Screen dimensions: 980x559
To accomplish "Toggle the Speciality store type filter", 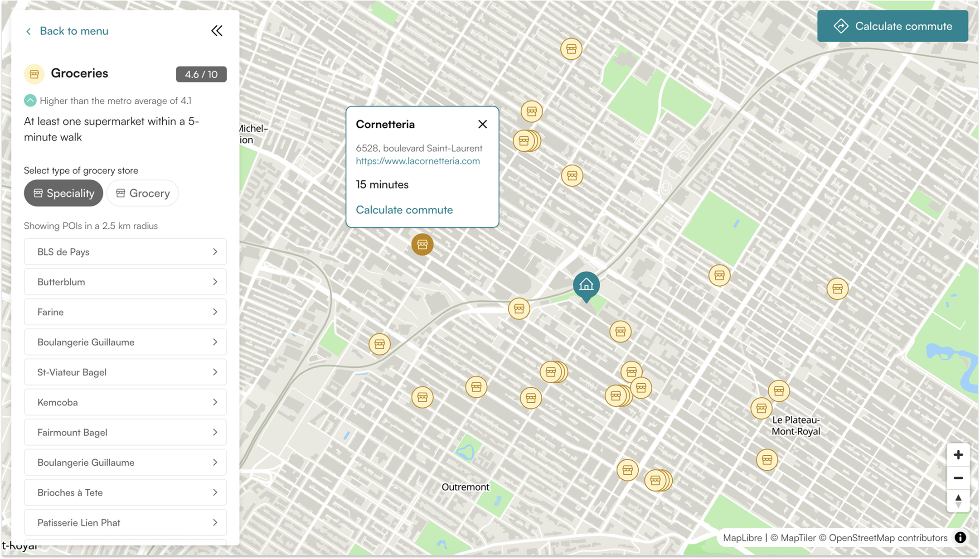I will pyautogui.click(x=63, y=193).
